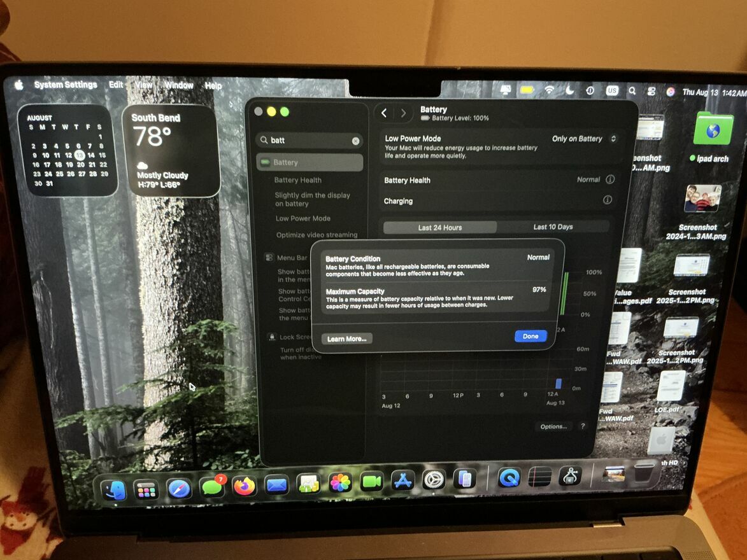Viewport: 747px width, 560px height.
Task: Open the Apple menu
Action: tap(19, 85)
